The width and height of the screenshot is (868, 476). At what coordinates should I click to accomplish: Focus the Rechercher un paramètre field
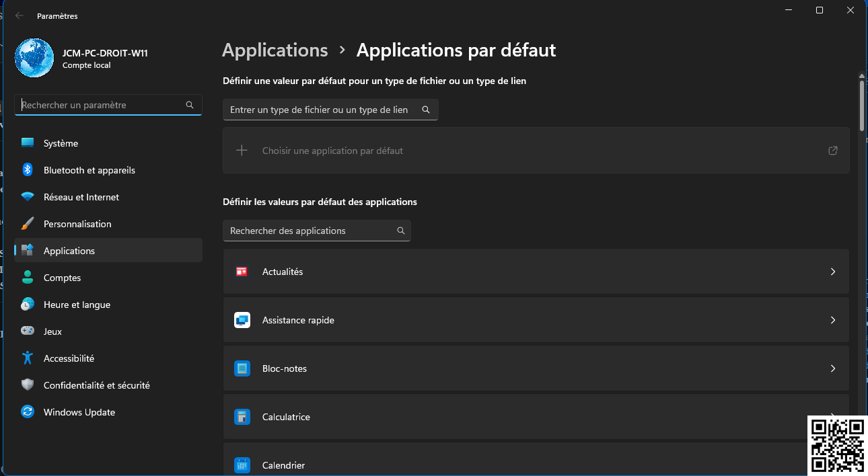pos(101,105)
